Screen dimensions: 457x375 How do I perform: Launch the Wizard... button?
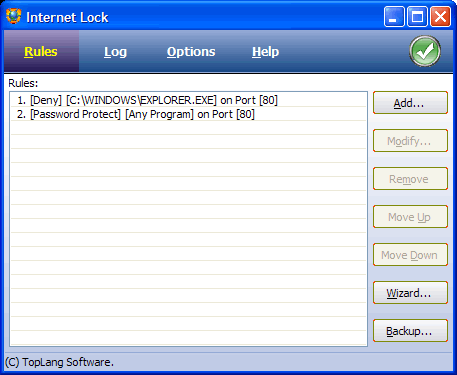(410, 293)
